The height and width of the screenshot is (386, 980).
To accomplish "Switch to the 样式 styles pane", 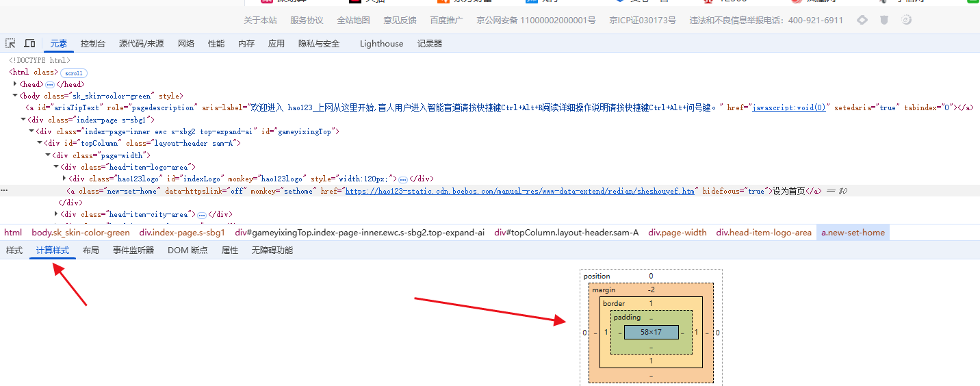I will click(14, 250).
